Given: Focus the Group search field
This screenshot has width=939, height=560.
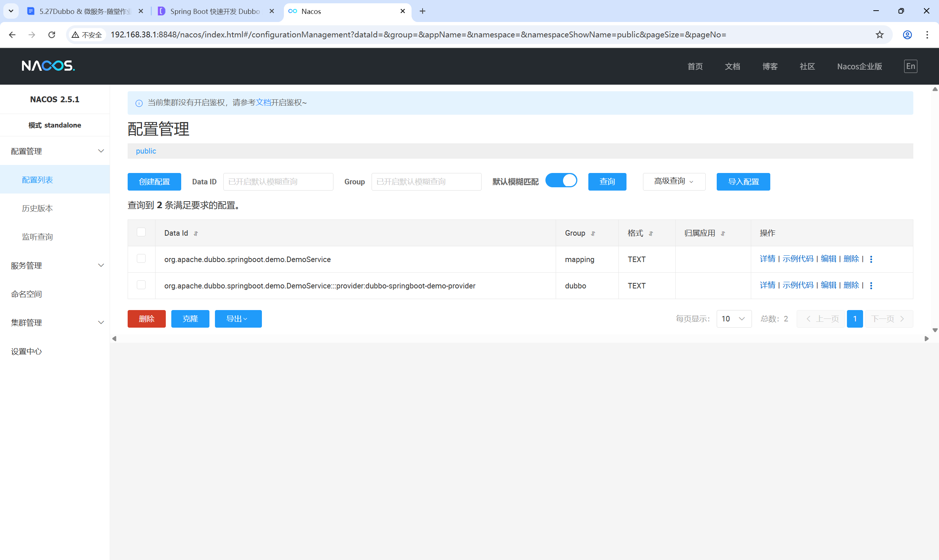Looking at the screenshot, I should [426, 181].
